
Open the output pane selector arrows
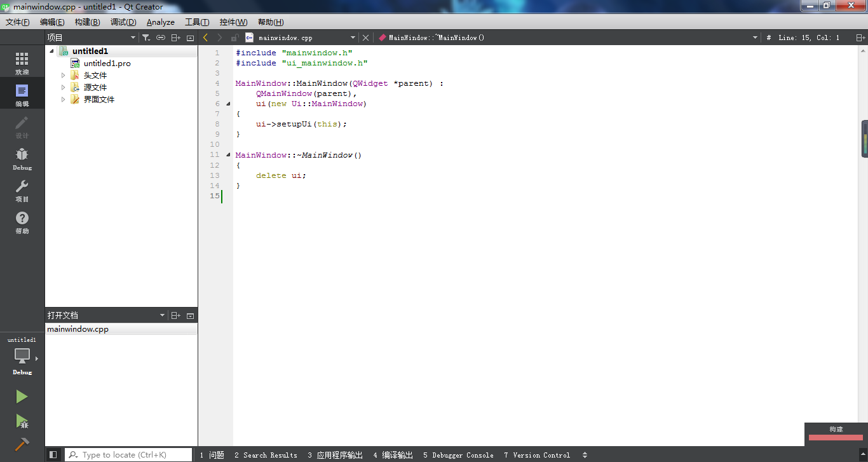[585, 455]
